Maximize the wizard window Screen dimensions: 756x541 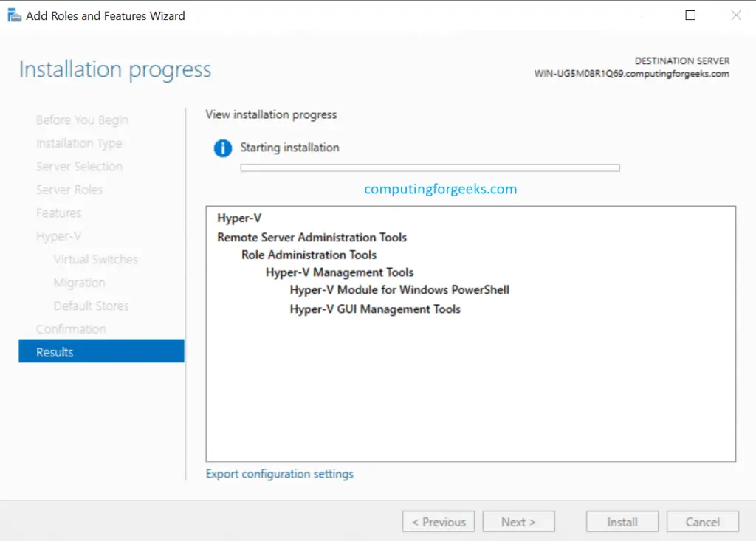click(690, 15)
